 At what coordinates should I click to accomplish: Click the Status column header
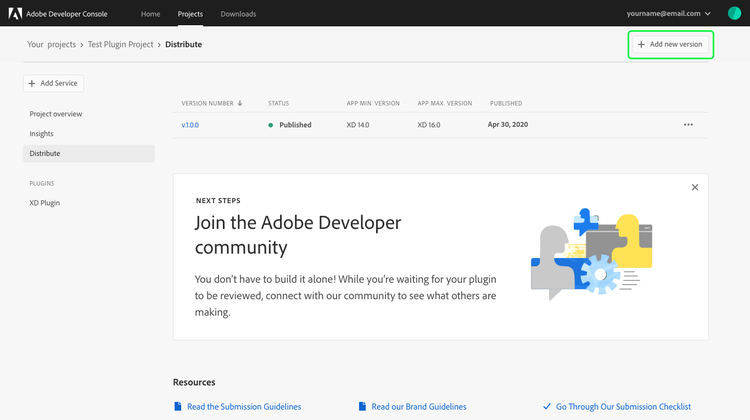point(278,103)
